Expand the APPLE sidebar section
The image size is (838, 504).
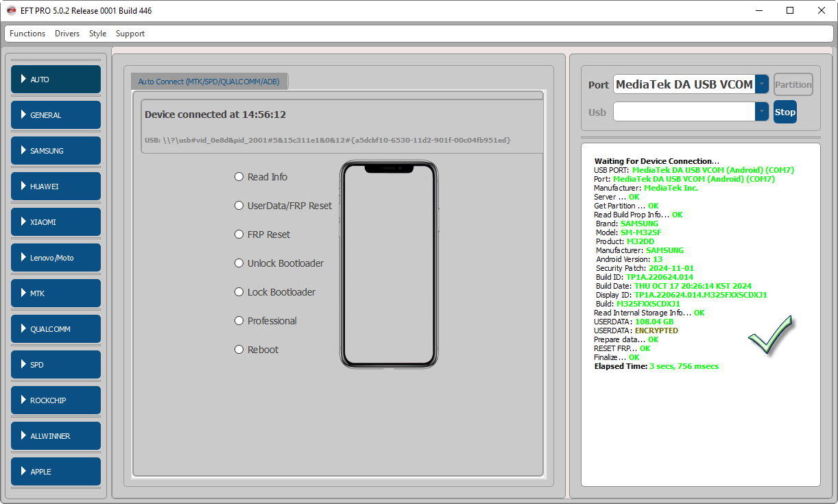(56, 472)
